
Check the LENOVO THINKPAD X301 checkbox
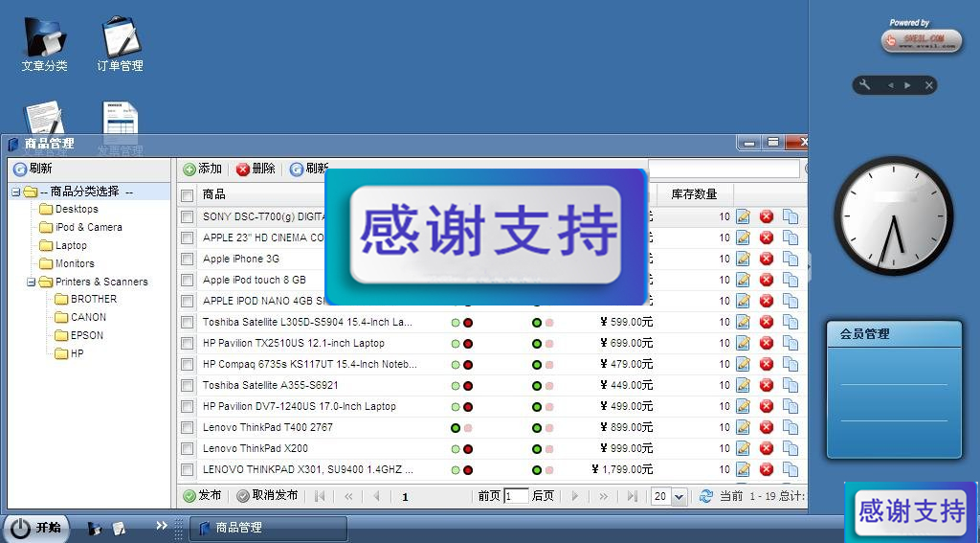coord(187,470)
